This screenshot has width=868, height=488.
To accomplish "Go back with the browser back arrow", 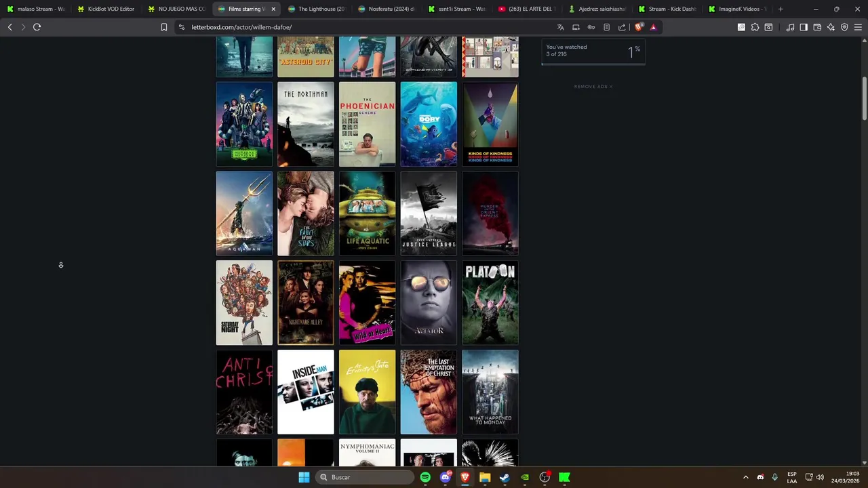I will (x=10, y=27).
